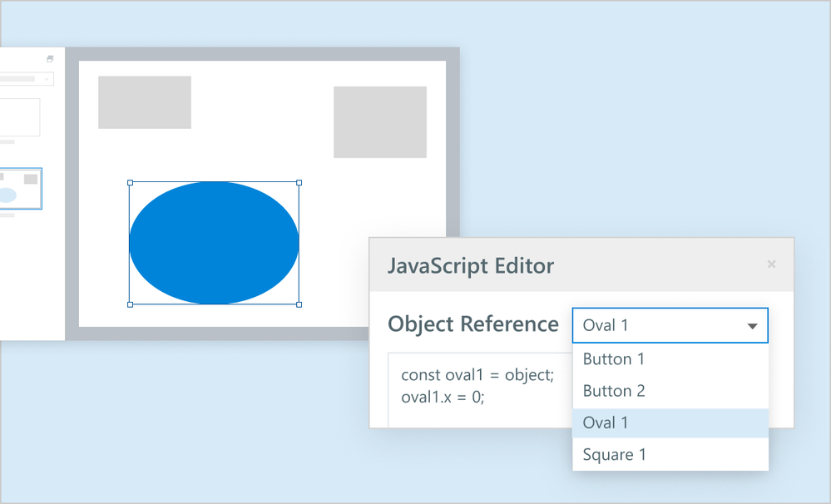
Task: Select the blue oval shape on the slide
Action: coord(214,243)
